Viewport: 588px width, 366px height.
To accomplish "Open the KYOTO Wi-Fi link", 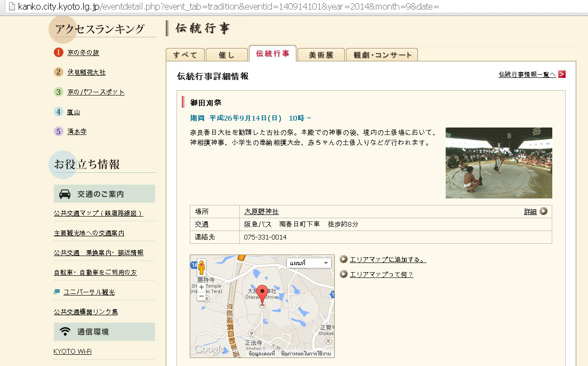I will pyautogui.click(x=73, y=352).
